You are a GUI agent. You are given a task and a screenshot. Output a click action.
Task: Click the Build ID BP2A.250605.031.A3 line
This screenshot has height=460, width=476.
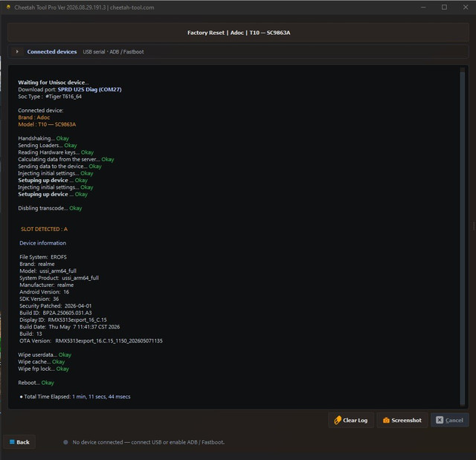(56, 313)
